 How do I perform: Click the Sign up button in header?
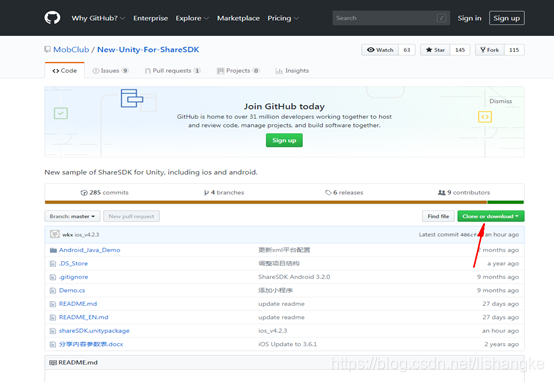(x=507, y=18)
